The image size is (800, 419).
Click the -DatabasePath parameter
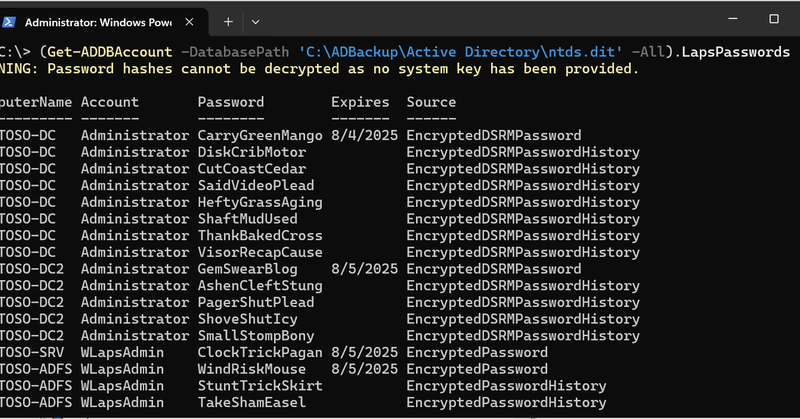[235, 52]
